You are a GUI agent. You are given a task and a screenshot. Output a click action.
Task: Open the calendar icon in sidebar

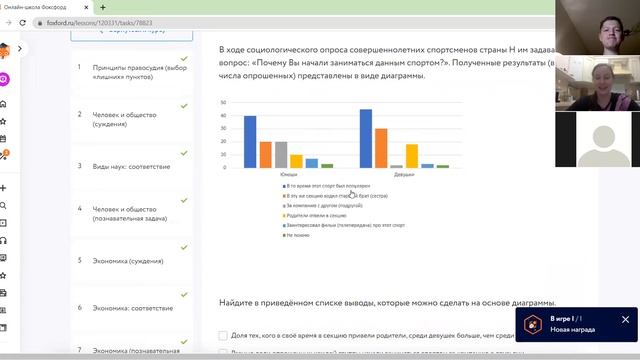point(3,138)
